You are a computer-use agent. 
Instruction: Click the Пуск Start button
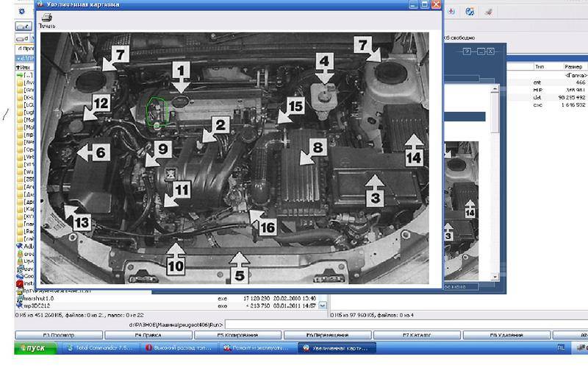[35, 347]
